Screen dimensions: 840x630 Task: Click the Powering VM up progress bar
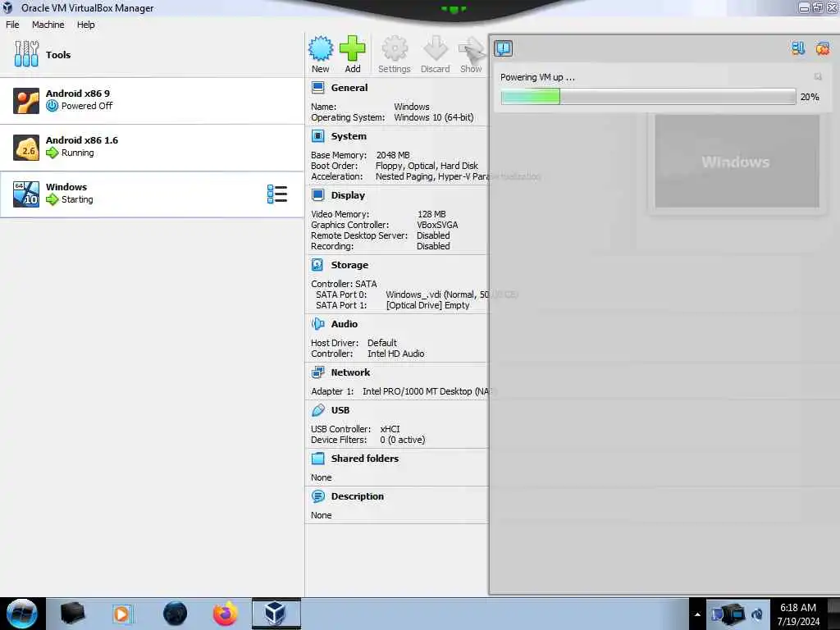click(x=648, y=97)
